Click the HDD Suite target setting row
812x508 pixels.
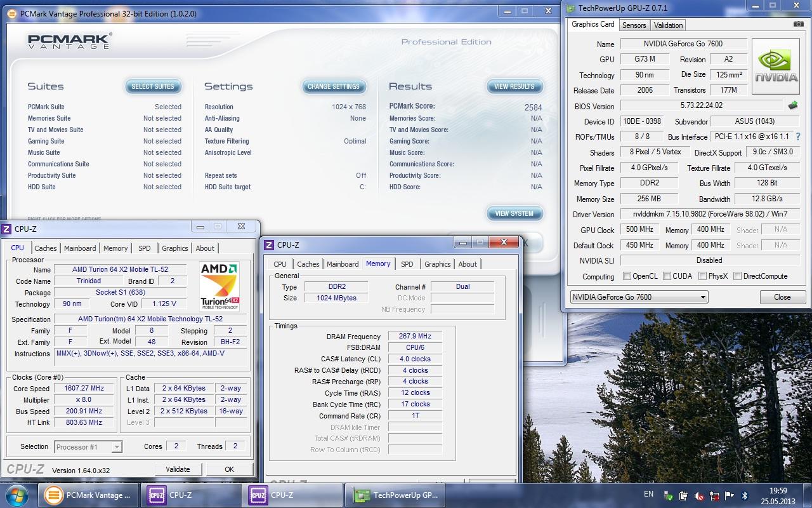(285, 187)
